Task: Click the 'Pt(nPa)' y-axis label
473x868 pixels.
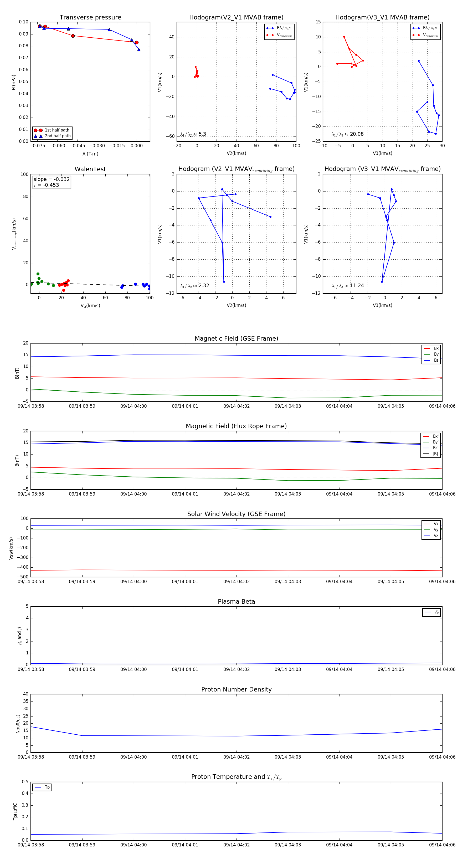Action: [x=13, y=82]
